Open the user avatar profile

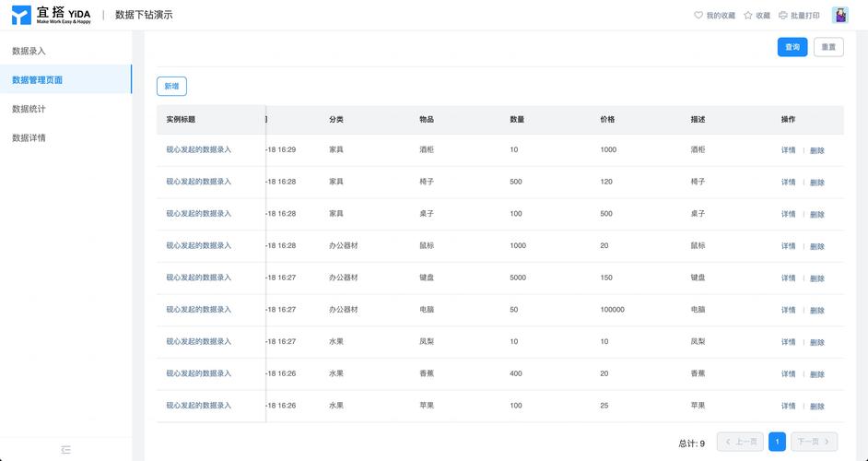(x=840, y=15)
